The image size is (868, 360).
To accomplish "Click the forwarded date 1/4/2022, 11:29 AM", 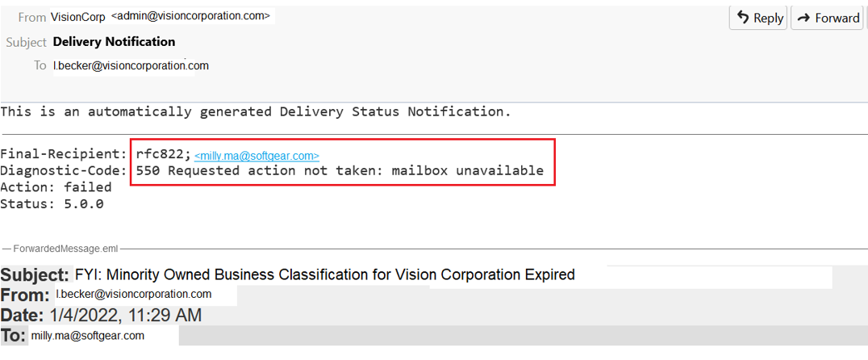I will [125, 316].
